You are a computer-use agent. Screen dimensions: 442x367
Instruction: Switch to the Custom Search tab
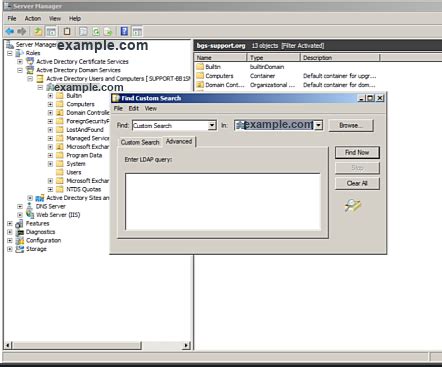point(140,142)
